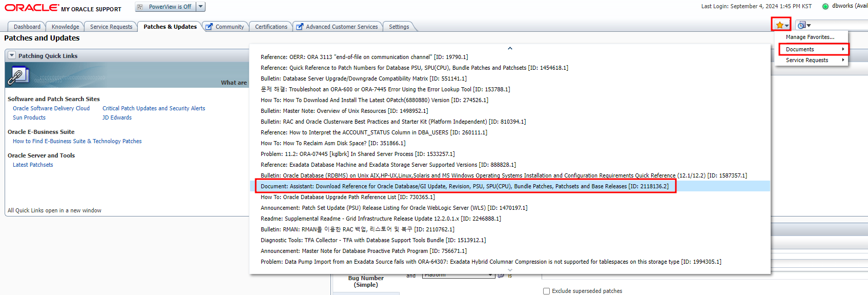Open Exadata Storage Server Supported Versions reference
868x295 pixels.
point(388,165)
